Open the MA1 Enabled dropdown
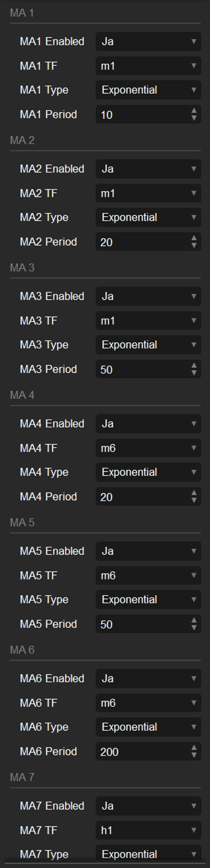Image resolution: width=210 pixels, height=868 pixels. (x=148, y=42)
